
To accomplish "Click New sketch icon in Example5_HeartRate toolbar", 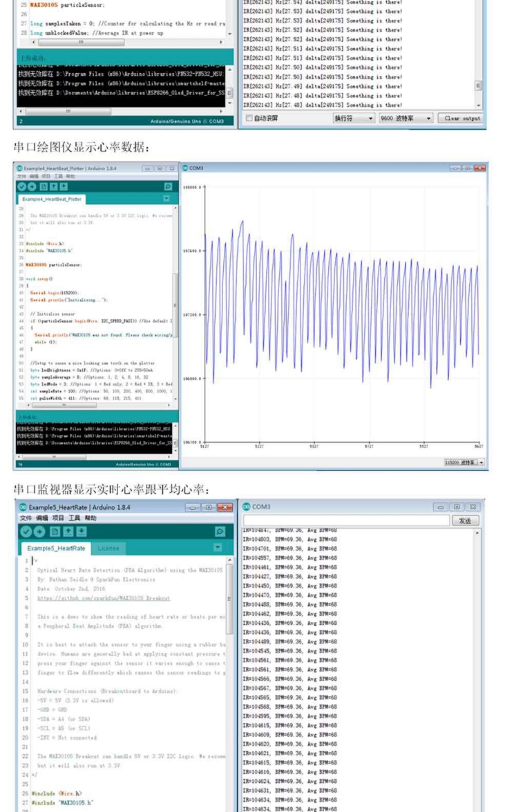I will point(55,532).
